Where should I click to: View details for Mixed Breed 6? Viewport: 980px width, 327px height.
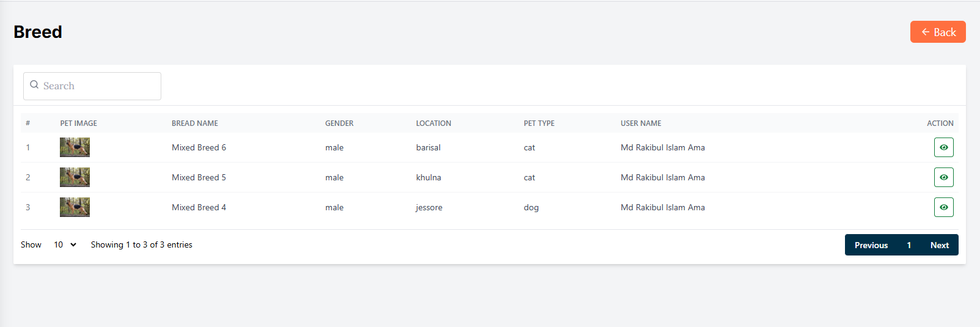[x=943, y=147]
